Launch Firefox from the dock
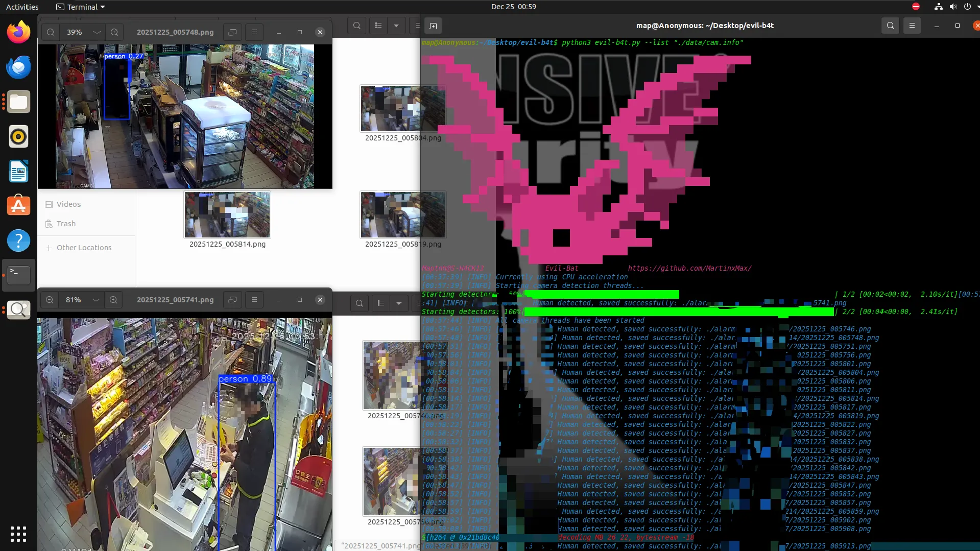The image size is (980, 551). pyautogui.click(x=18, y=32)
